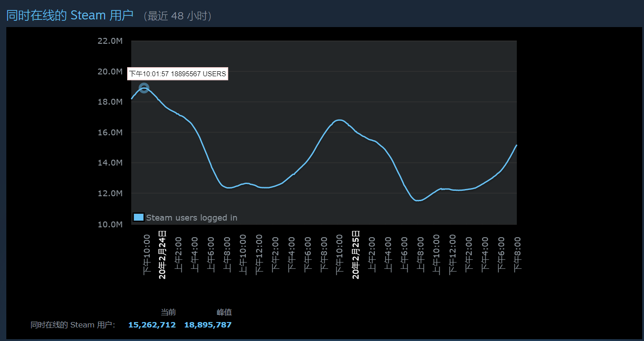644x341 pixels.
Task: Click the 20.0M y-axis label
Action: pos(110,71)
